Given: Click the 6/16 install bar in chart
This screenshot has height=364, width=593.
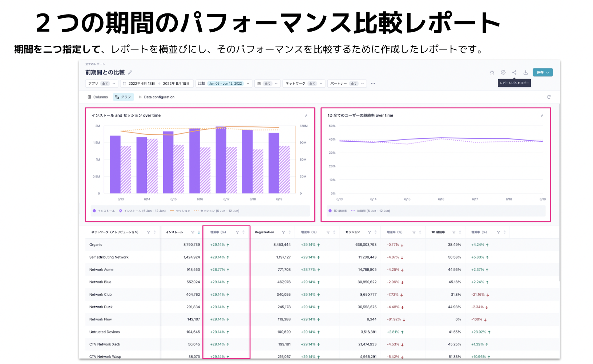Looking at the screenshot, I should click(x=194, y=161).
